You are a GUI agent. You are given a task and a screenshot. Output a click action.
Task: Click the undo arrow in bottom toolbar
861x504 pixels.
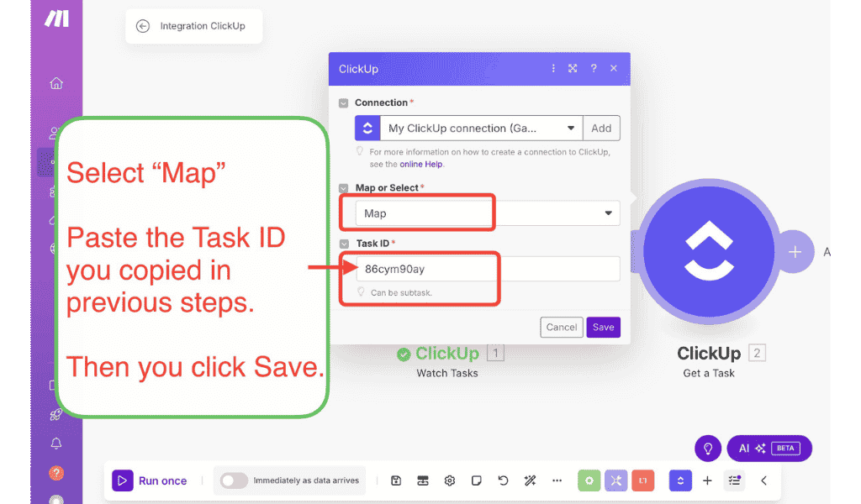click(x=503, y=481)
